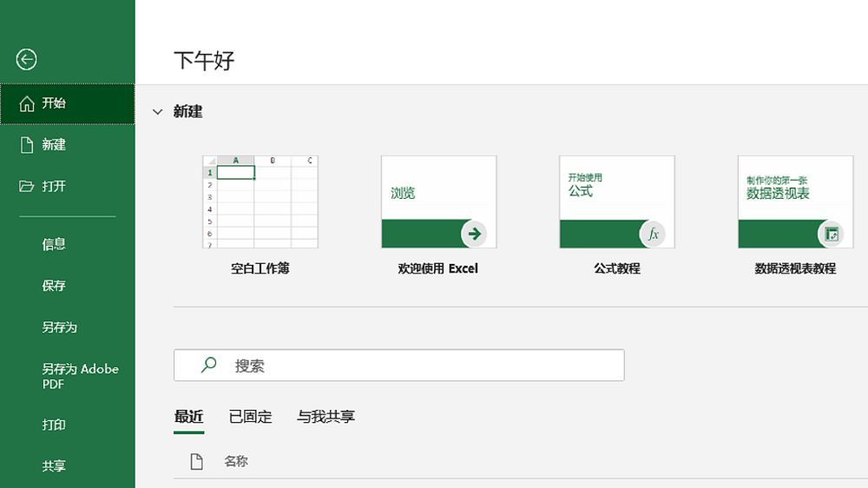Click the 空白工作簿 label
Image resolution: width=868 pixels, height=488 pixels.
[260, 268]
